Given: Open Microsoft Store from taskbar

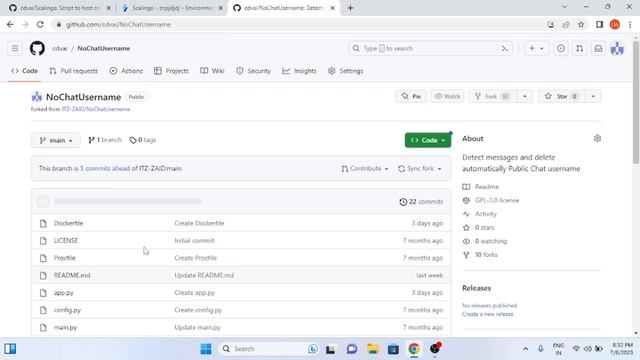Looking at the screenshot, I should pyautogui.click(x=393, y=349).
